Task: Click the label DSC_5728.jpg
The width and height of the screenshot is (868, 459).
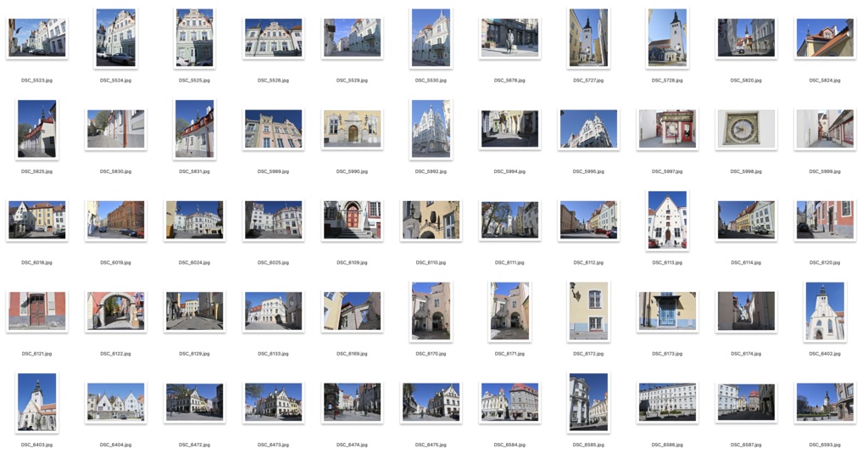Action: (667, 81)
